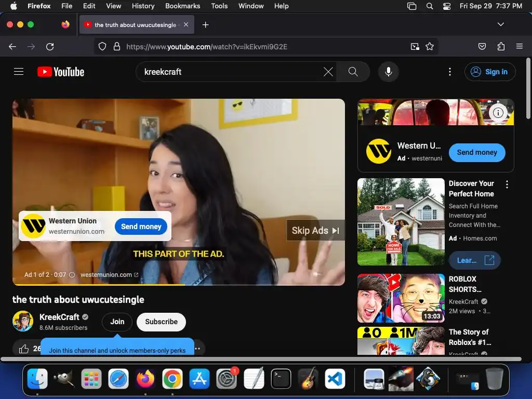The image size is (532, 399).
Task: Open the File menu
Action: pyautogui.click(x=67, y=6)
